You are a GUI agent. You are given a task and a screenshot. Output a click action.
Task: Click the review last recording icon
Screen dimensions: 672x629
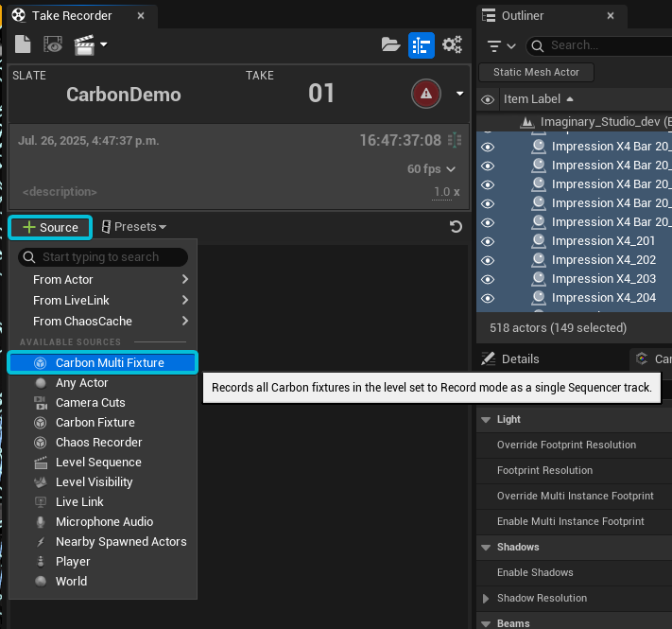point(53,44)
